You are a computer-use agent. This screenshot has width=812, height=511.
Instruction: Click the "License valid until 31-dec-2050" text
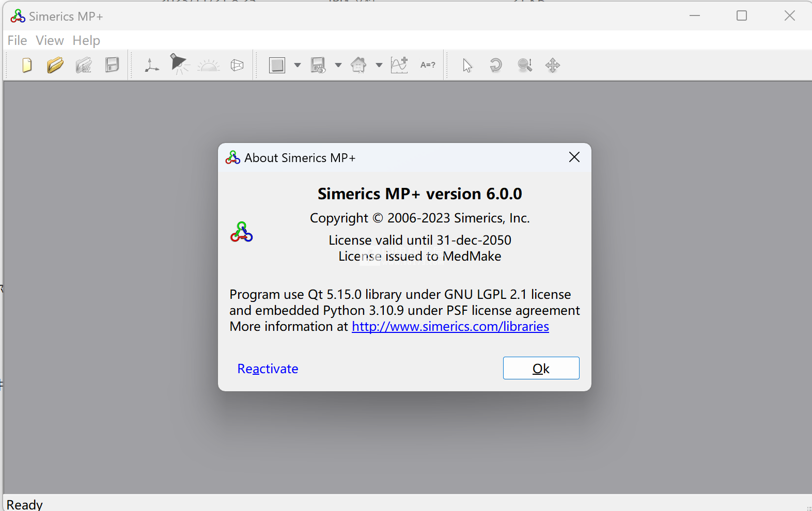pyautogui.click(x=420, y=240)
